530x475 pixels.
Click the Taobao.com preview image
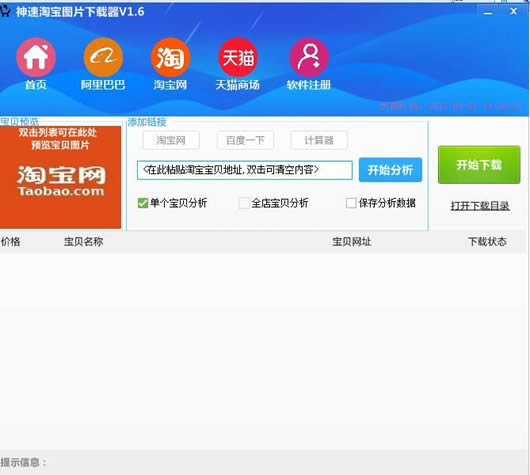(61, 177)
